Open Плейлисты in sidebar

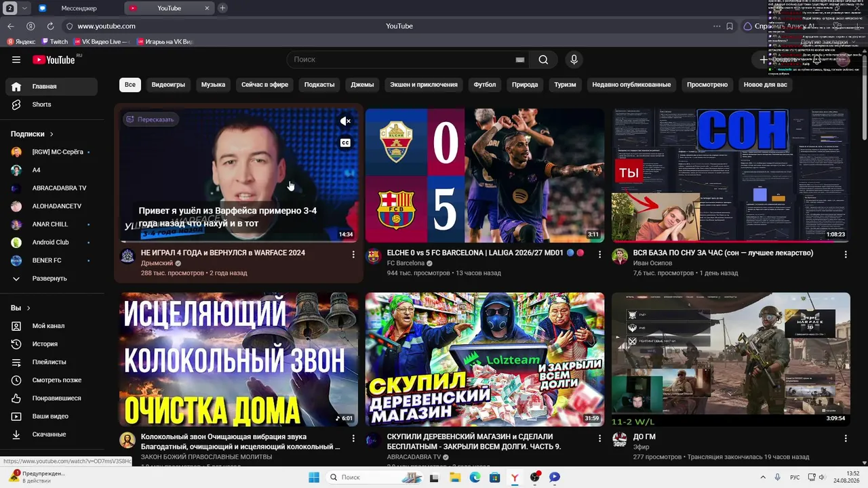click(x=52, y=362)
